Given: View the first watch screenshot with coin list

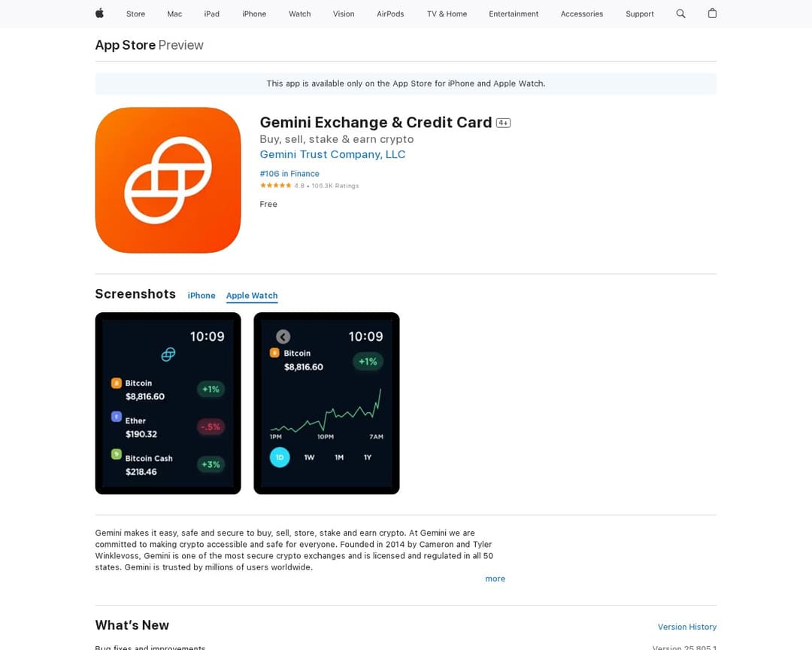Looking at the screenshot, I should click(x=168, y=403).
